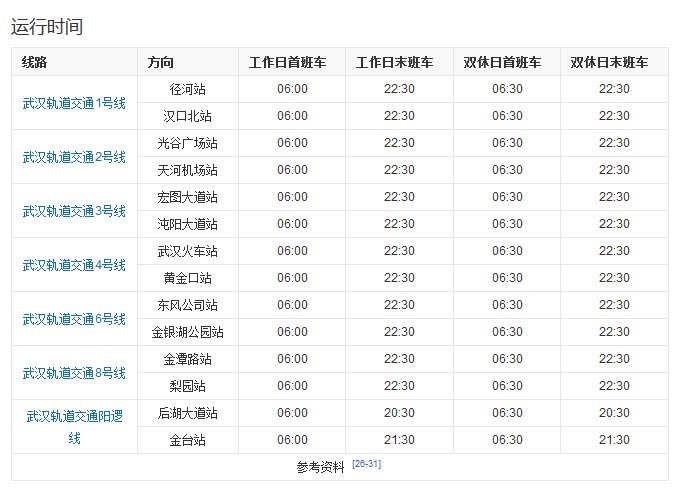Click 金银湖公园站 weekend last train 22:30
The width and height of the screenshot is (699, 491).
pos(614,332)
